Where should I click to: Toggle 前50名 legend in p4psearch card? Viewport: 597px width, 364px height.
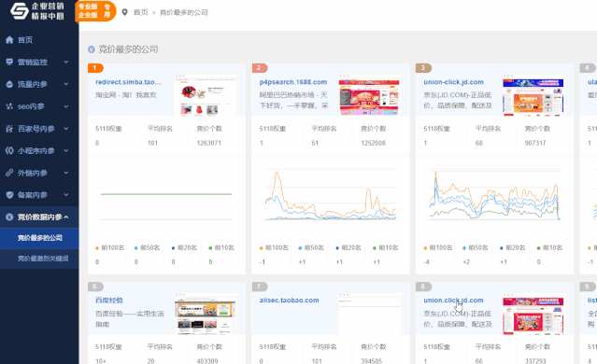click(x=311, y=248)
